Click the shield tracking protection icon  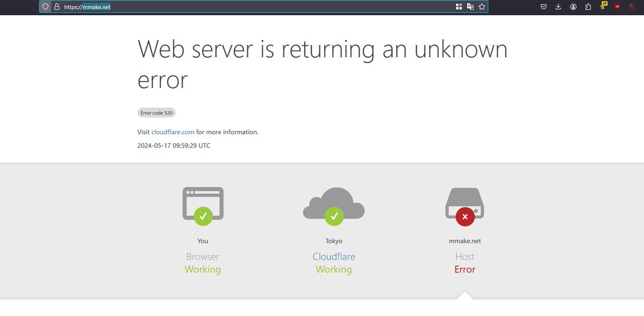[x=46, y=7]
